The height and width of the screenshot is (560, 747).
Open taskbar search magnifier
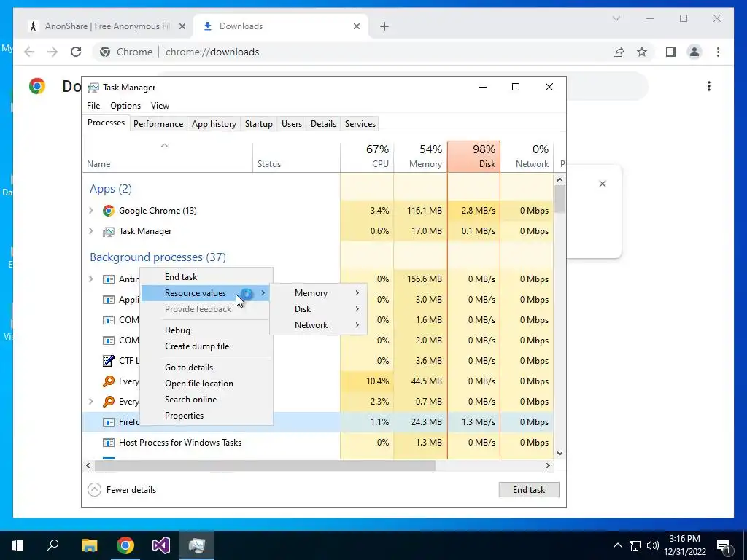point(53,545)
